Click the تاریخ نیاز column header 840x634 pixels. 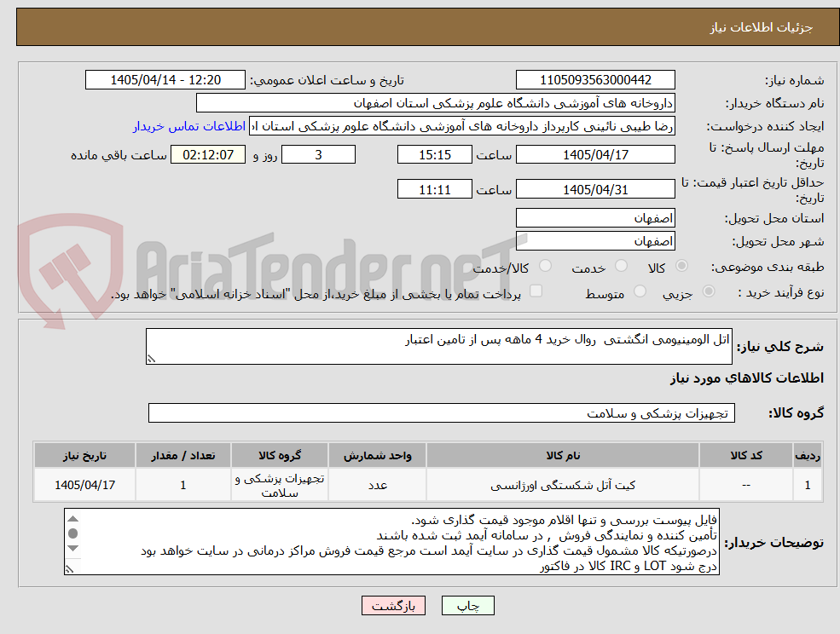pos(84,456)
